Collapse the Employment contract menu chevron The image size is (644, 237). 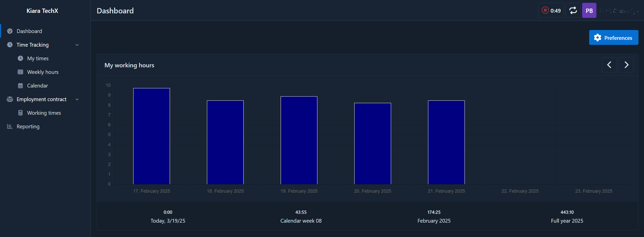tap(77, 99)
